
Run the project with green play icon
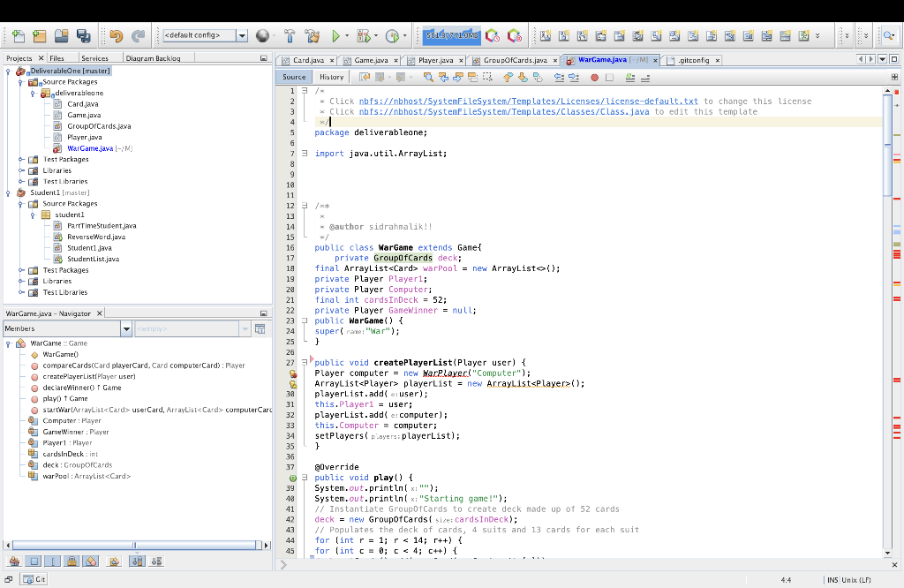click(x=335, y=36)
